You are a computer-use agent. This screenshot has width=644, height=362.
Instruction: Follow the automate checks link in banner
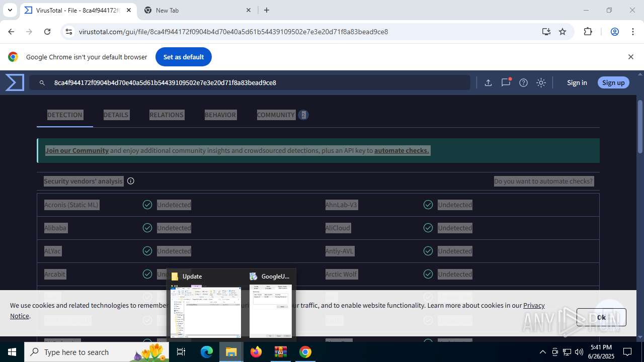point(401,150)
